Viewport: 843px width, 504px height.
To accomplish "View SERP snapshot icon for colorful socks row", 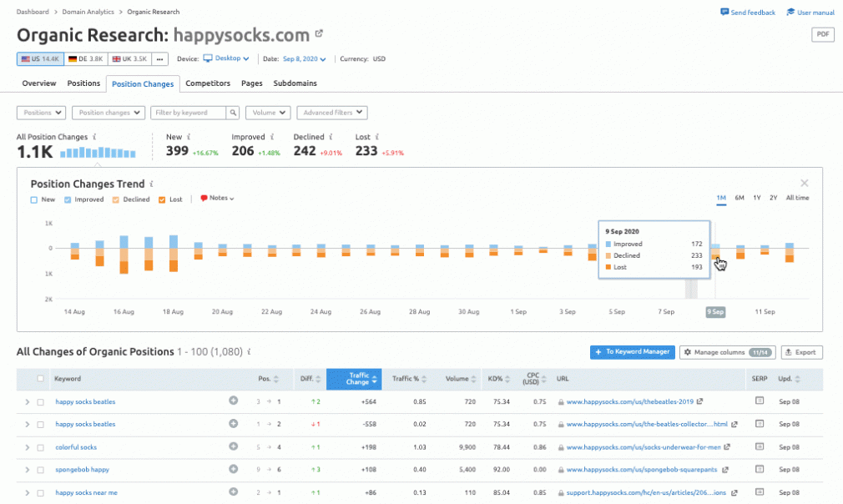I will point(760,446).
